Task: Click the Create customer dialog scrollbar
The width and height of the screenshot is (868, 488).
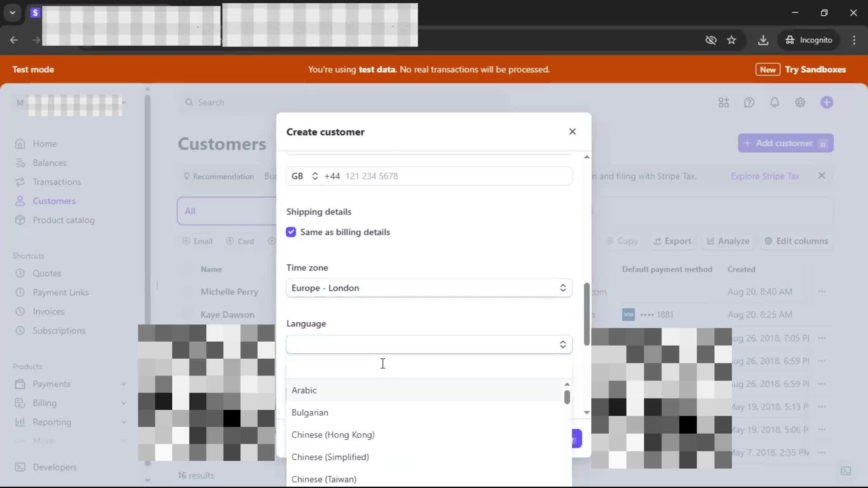Action: click(586, 314)
